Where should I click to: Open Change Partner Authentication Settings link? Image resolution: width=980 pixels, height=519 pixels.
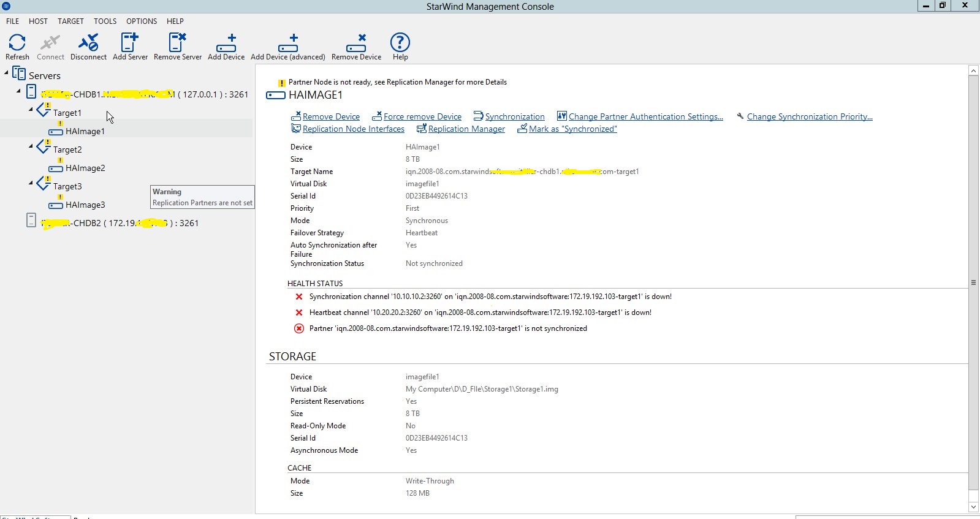pyautogui.click(x=646, y=116)
